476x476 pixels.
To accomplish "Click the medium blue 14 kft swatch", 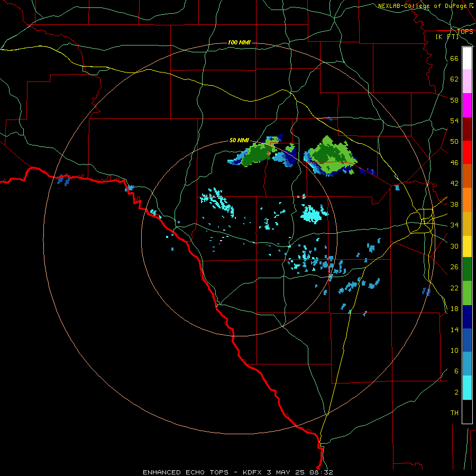I will (x=467, y=340).
